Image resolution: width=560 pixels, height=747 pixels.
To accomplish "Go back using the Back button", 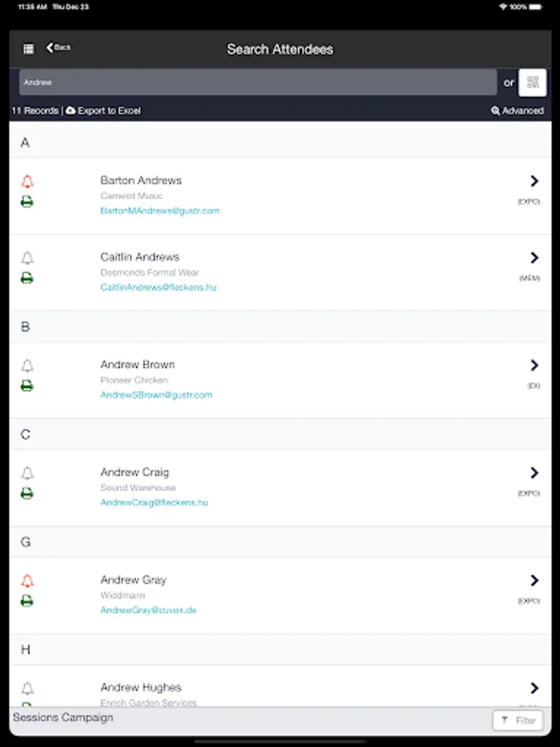I will [59, 48].
